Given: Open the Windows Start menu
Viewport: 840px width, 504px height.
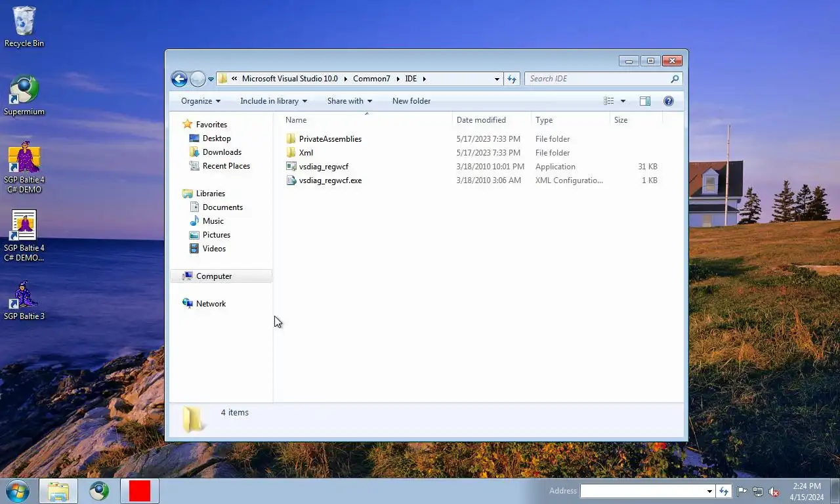Looking at the screenshot, I should 18,491.
